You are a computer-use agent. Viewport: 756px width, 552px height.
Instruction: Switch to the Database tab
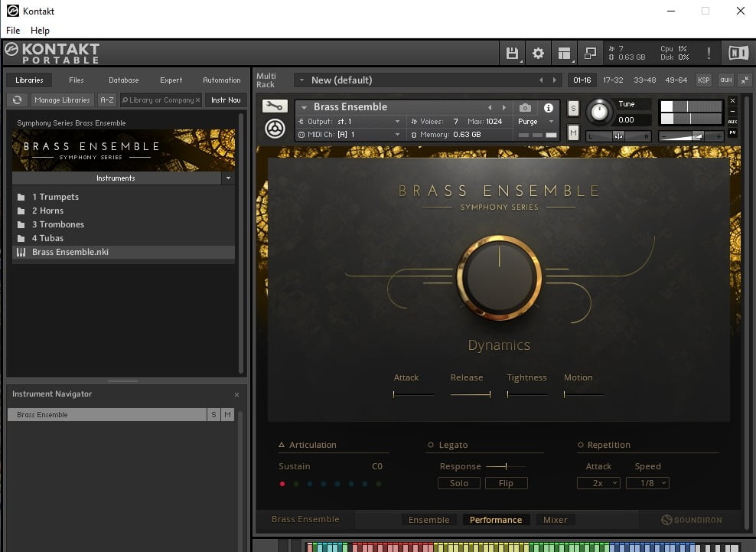coord(123,80)
